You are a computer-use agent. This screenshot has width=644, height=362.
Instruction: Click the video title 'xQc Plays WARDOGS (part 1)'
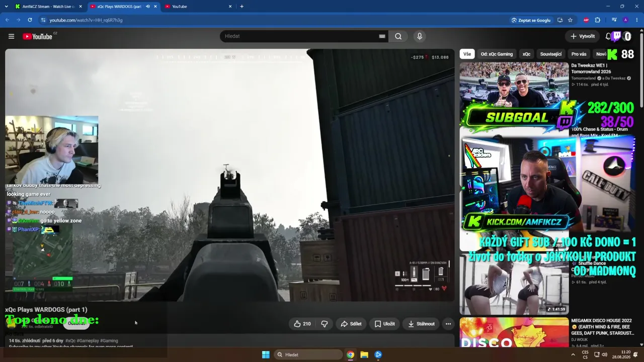click(46, 310)
